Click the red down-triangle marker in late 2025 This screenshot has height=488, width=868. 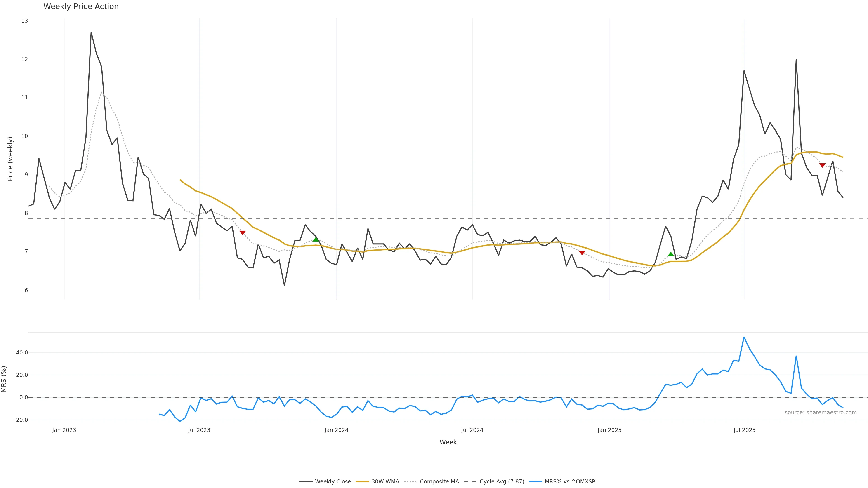coord(822,165)
